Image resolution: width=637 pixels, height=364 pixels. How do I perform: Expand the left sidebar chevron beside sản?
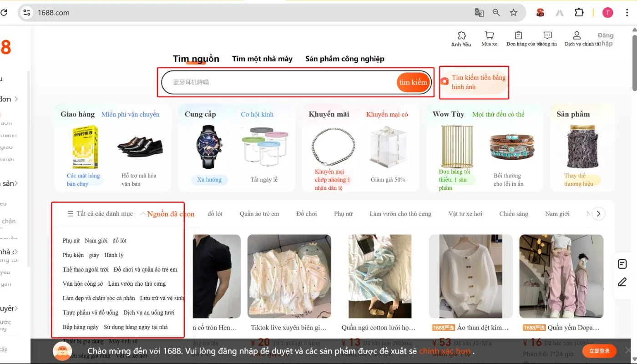[x=16, y=183]
